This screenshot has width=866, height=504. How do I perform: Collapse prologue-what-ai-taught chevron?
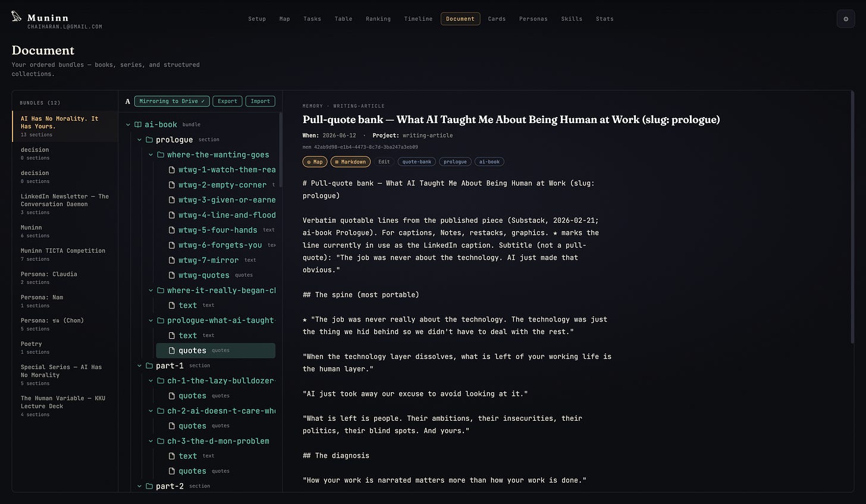tap(150, 320)
